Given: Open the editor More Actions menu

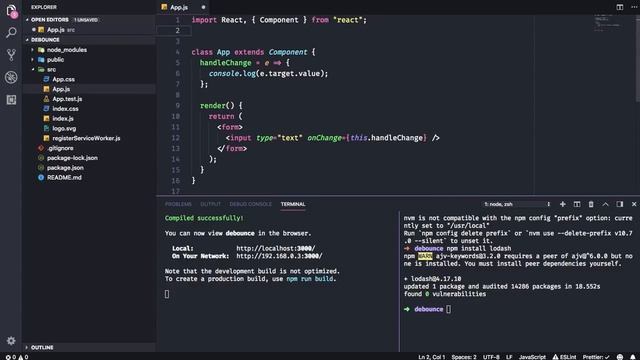Looking at the screenshot, I should 634,7.
